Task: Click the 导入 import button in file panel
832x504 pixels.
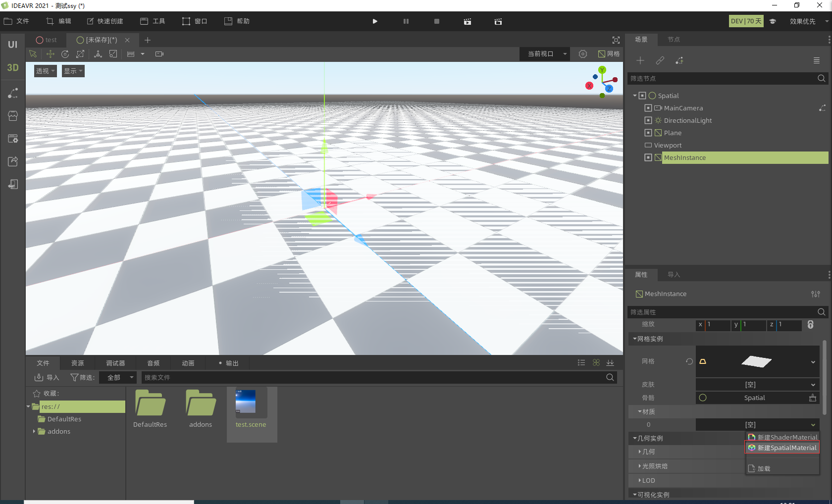Action: 47,377
